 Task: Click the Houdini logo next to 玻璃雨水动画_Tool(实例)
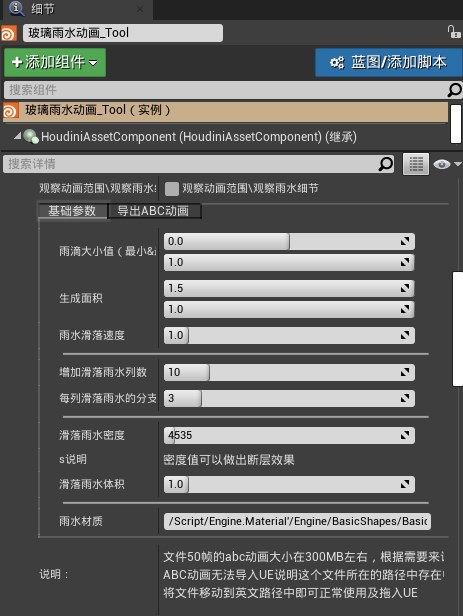coord(10,111)
